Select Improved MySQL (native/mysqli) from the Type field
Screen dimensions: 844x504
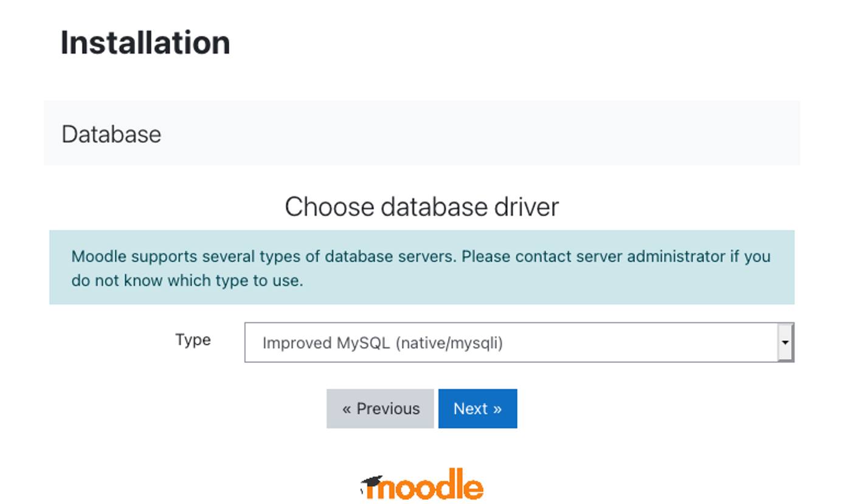(x=520, y=342)
